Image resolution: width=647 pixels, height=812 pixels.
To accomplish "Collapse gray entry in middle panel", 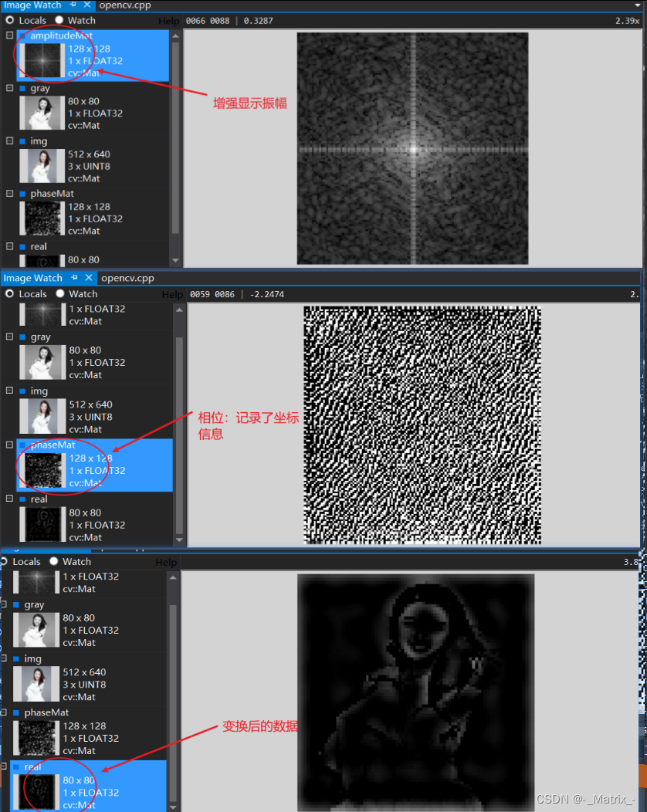I will point(9,337).
